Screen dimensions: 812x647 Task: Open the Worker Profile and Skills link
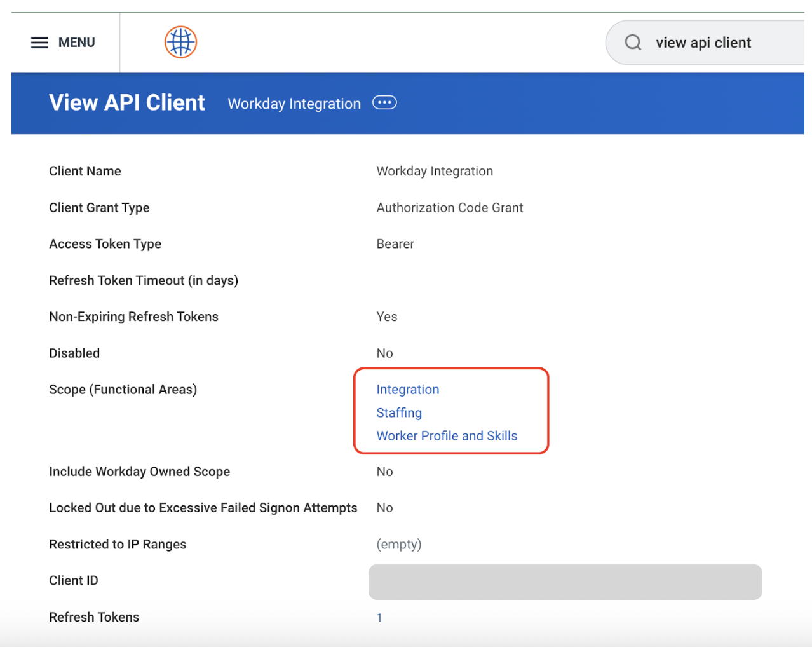tap(447, 436)
